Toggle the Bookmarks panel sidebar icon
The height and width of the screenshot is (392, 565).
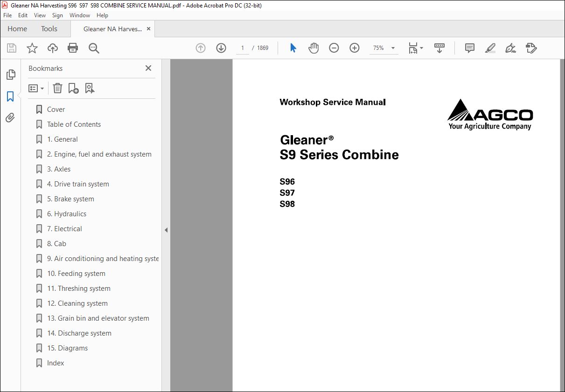coord(10,96)
